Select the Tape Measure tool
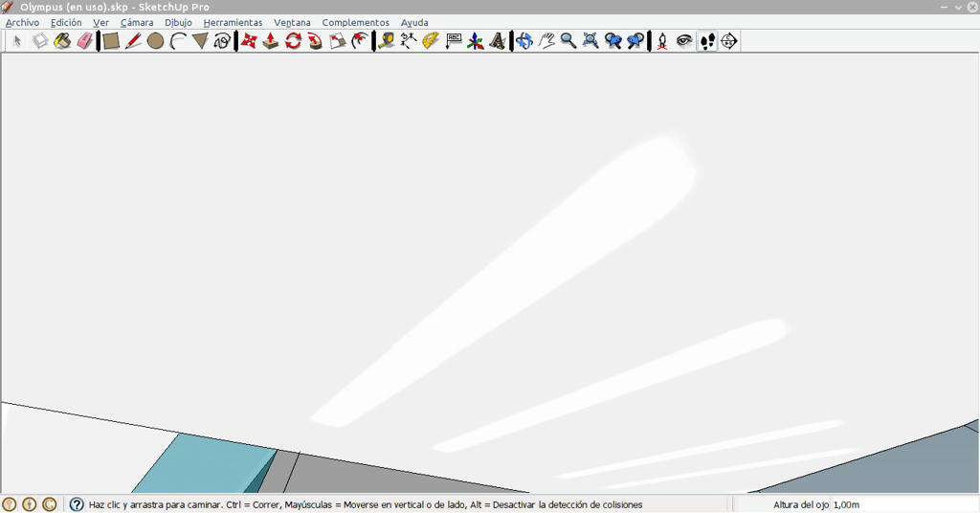Image resolution: width=980 pixels, height=513 pixels. [x=387, y=41]
